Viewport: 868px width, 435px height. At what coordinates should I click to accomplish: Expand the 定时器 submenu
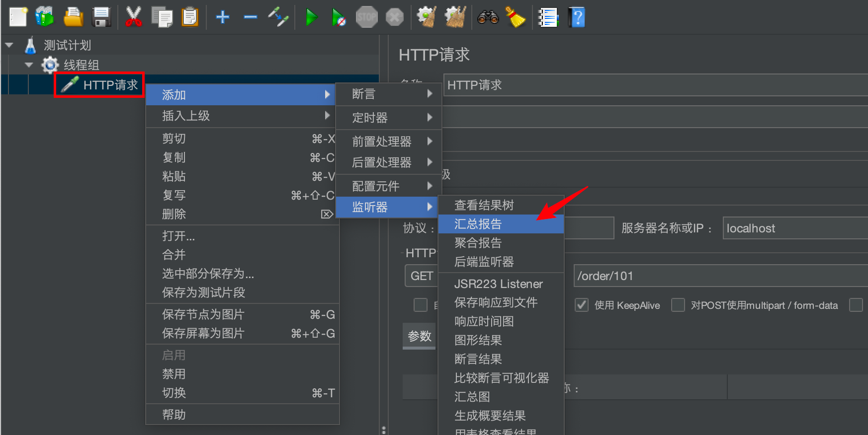coord(389,118)
